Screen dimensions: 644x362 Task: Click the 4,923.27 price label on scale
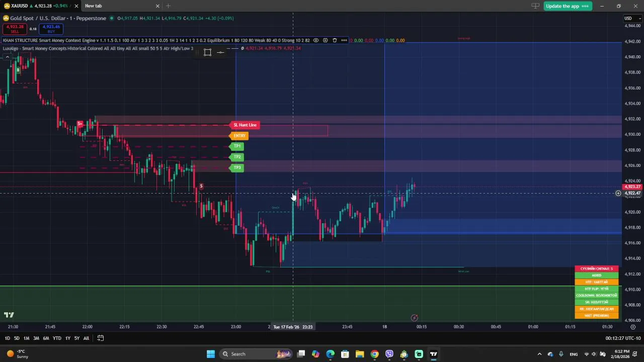click(632, 187)
